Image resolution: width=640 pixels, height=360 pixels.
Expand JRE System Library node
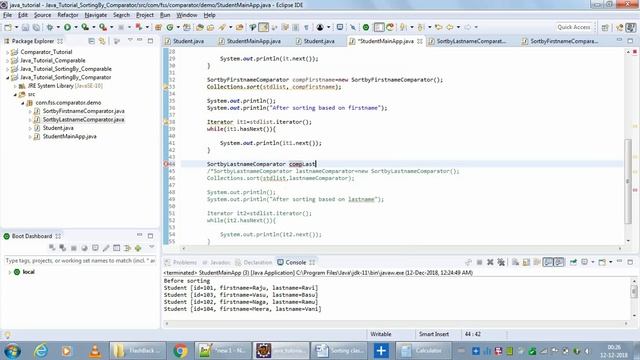pyautogui.click(x=15, y=86)
